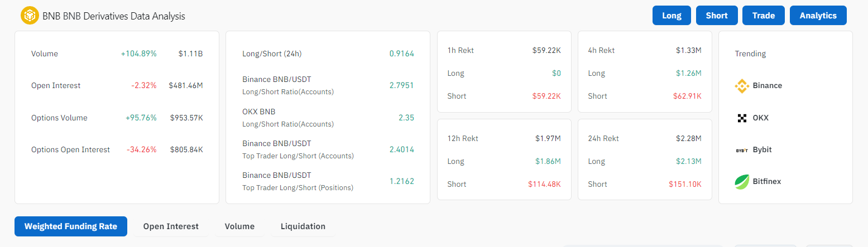Image resolution: width=868 pixels, height=247 pixels.
Task: Open the Liquidation tab
Action: point(303,226)
